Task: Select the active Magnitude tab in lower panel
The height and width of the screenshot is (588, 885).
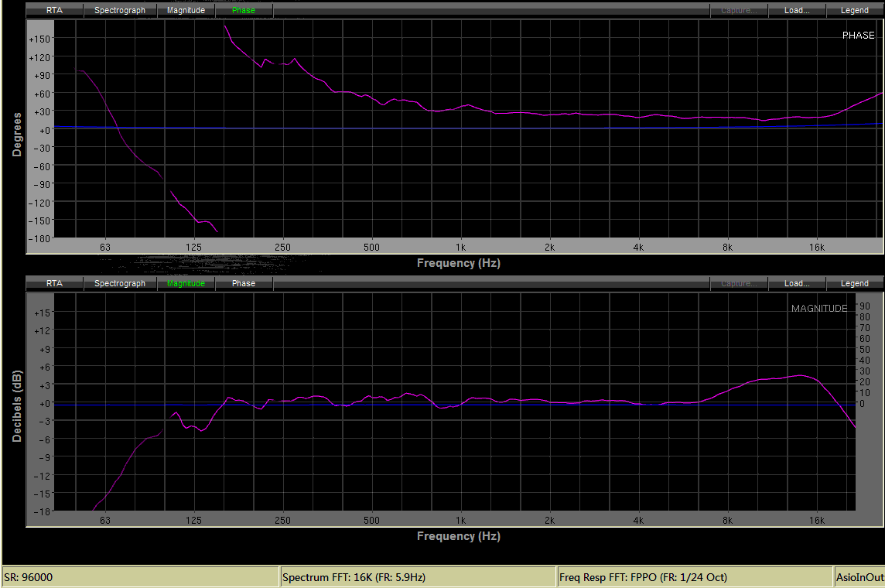Action: (x=186, y=284)
